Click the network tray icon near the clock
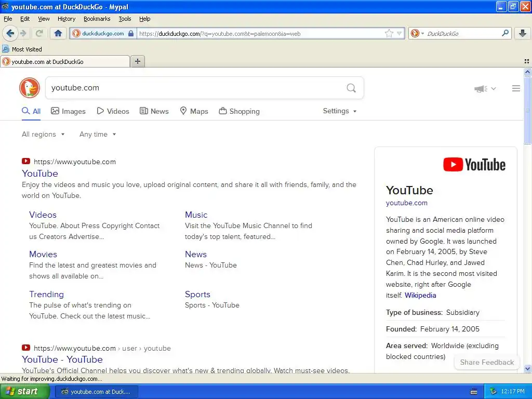 point(494,392)
